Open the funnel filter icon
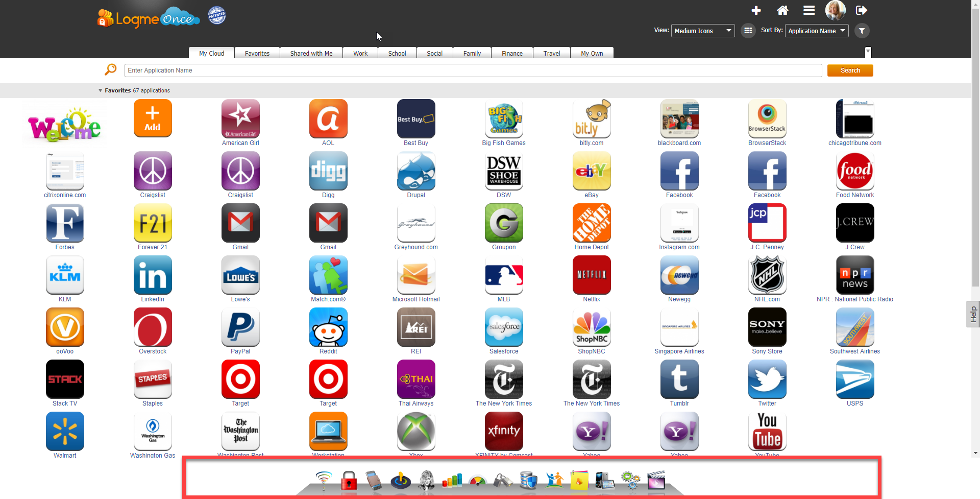This screenshot has height=499, width=980. pyautogui.click(x=862, y=31)
